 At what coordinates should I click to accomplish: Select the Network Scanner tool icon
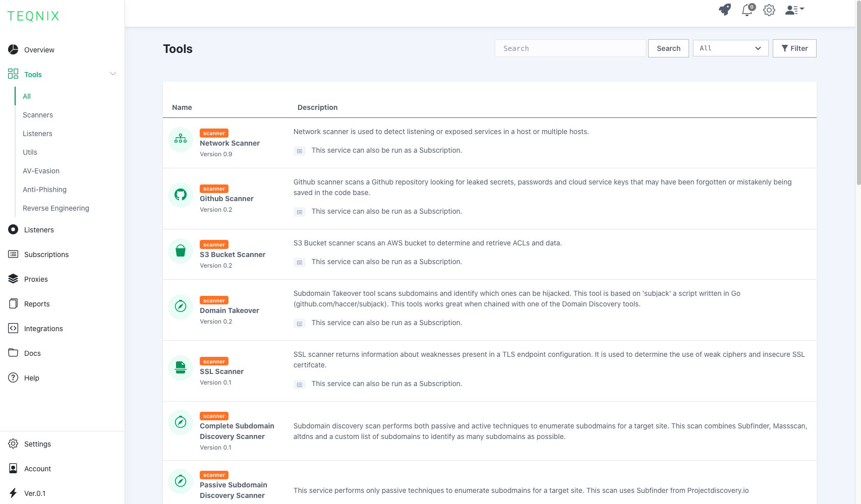[x=180, y=139]
